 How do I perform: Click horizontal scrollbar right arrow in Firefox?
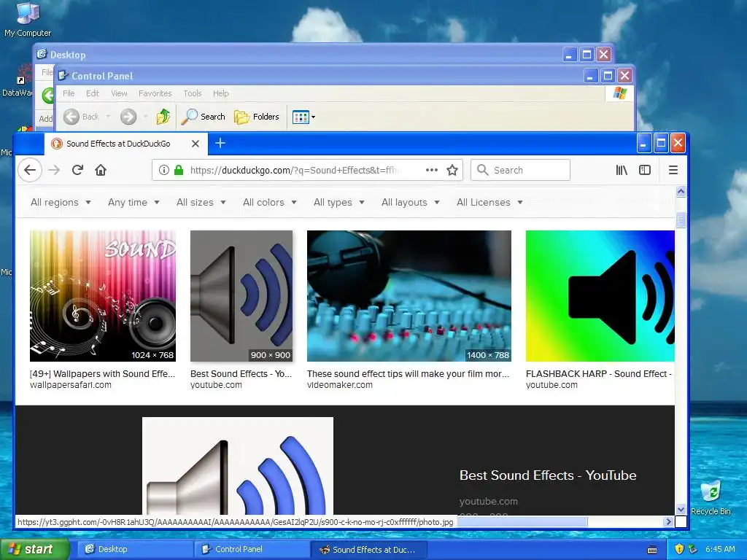tap(668, 522)
